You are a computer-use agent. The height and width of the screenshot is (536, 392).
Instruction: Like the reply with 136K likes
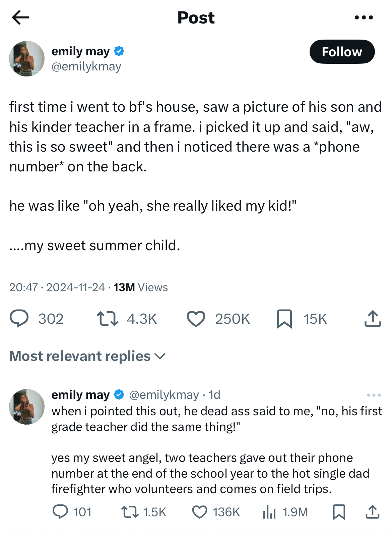(x=200, y=512)
